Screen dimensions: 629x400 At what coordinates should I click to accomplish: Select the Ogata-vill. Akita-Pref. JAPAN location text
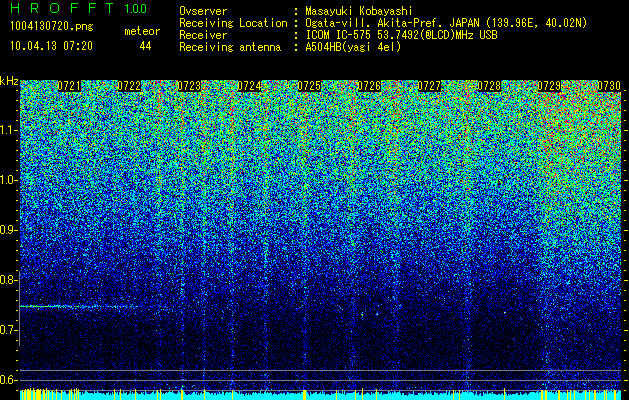[446, 23]
